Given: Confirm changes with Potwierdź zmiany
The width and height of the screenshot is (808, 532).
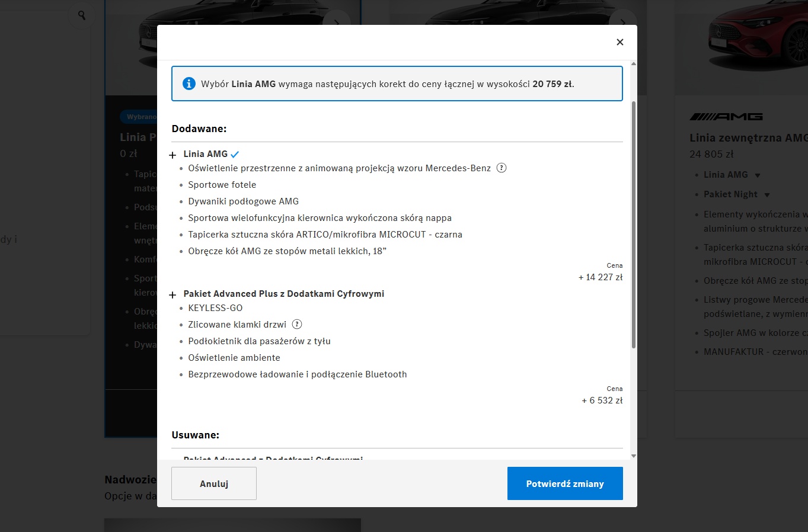Looking at the screenshot, I should 565,483.
